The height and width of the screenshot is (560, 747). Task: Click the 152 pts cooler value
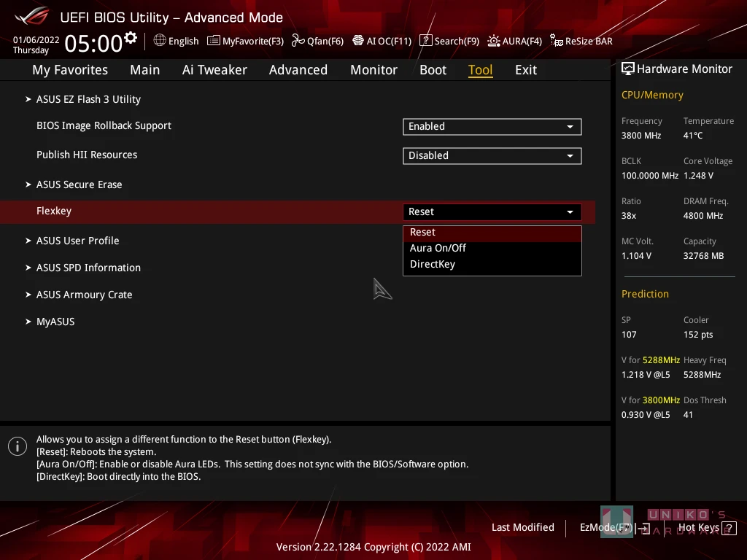698,335
